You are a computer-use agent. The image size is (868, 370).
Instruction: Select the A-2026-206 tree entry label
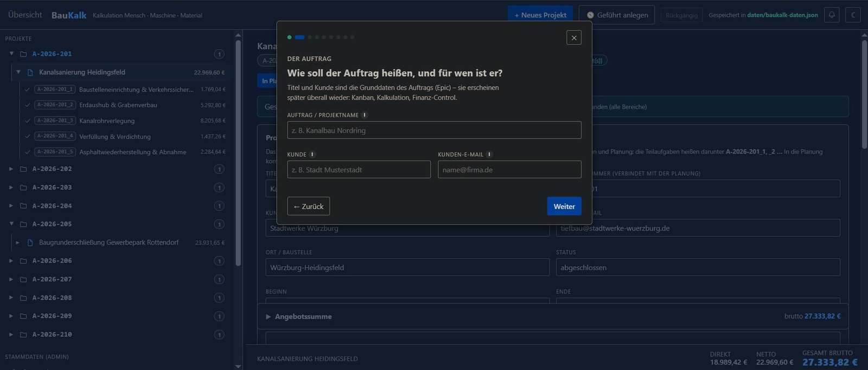[52, 261]
